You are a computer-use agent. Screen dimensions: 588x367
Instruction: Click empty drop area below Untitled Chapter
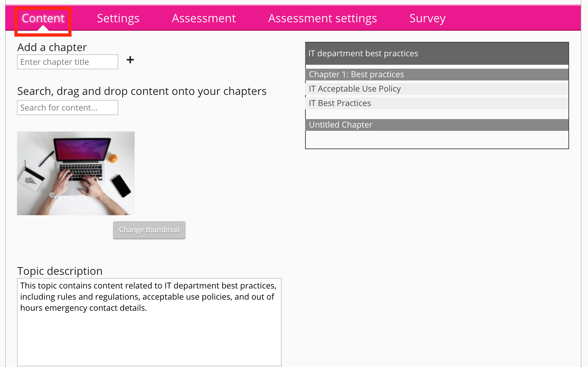437,140
